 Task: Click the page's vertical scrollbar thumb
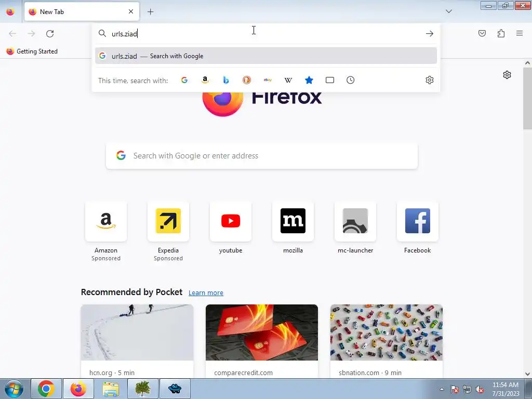pyautogui.click(x=527, y=99)
